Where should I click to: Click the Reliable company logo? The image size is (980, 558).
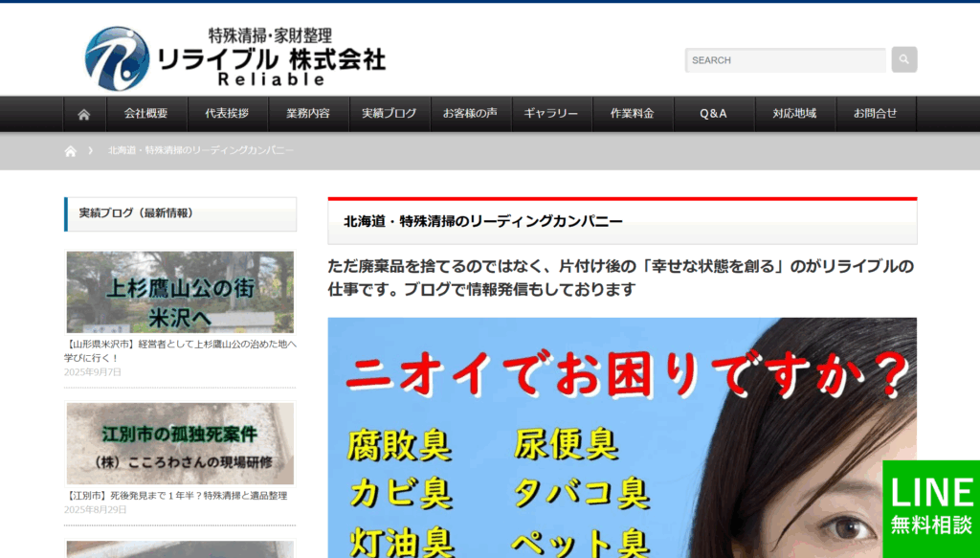coord(234,58)
